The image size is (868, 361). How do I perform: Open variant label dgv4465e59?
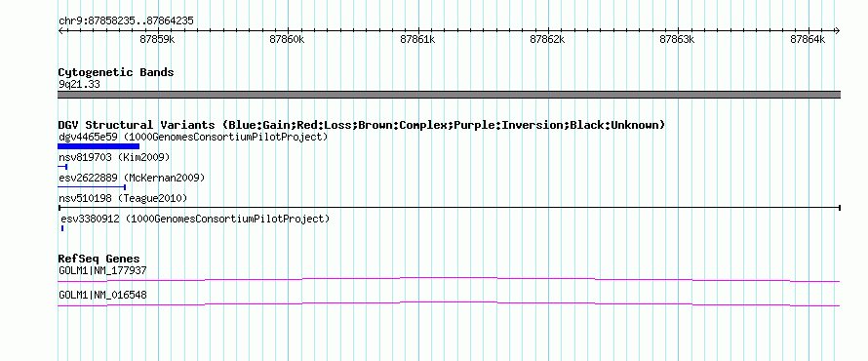193,137
